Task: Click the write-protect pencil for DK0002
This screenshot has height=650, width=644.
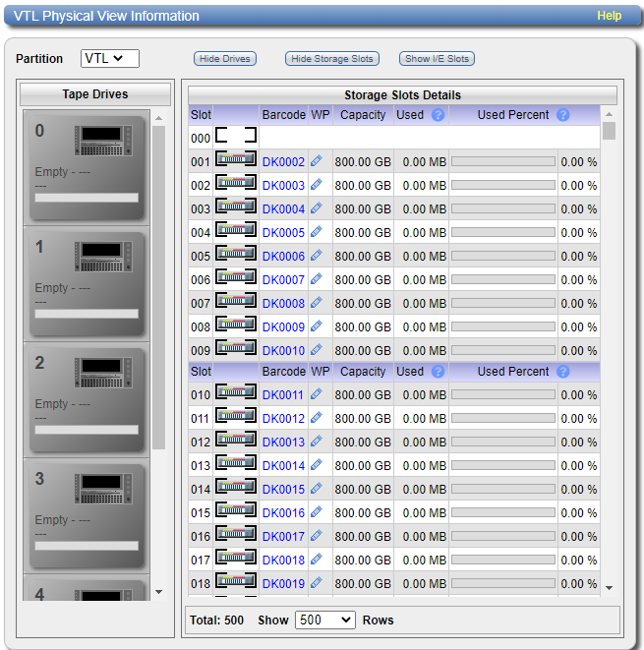Action: coord(317,161)
